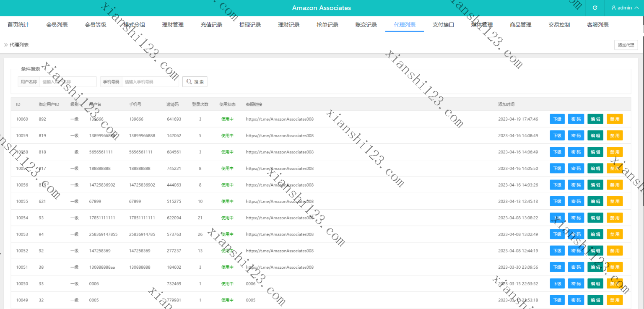Image resolution: width=644 pixels, height=309 pixels.
Task: Click 密码 button for agent 10052
Action: pyautogui.click(x=576, y=251)
